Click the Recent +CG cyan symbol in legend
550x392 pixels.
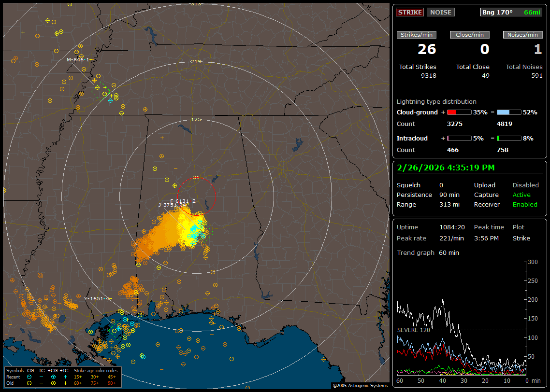[x=53, y=377]
